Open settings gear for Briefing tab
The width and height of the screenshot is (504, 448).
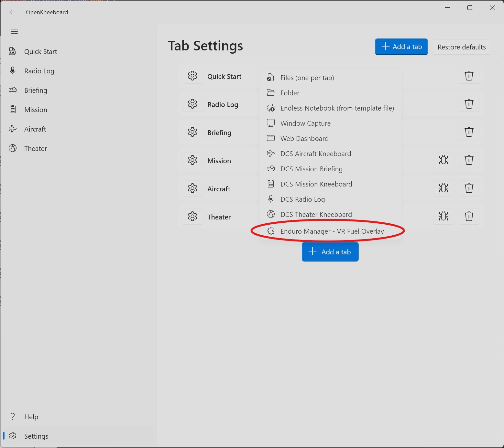(x=192, y=132)
